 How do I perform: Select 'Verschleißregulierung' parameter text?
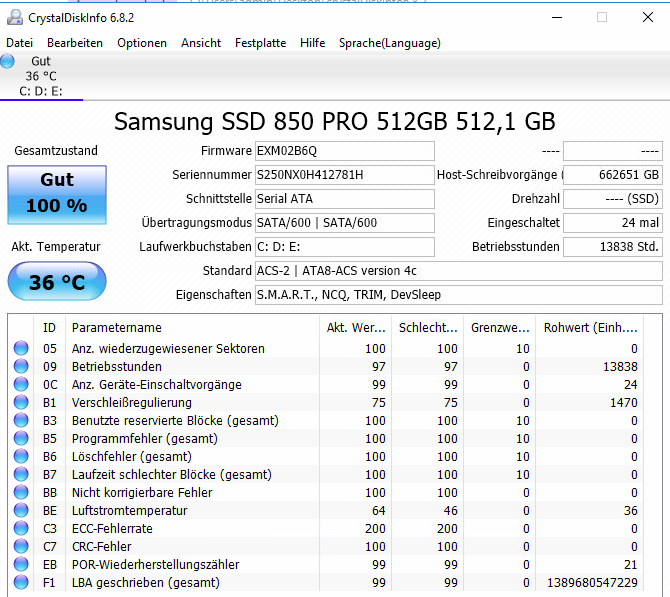tap(132, 403)
